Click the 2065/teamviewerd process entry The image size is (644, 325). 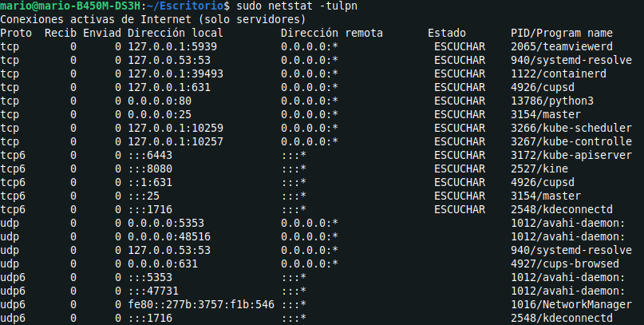point(562,46)
